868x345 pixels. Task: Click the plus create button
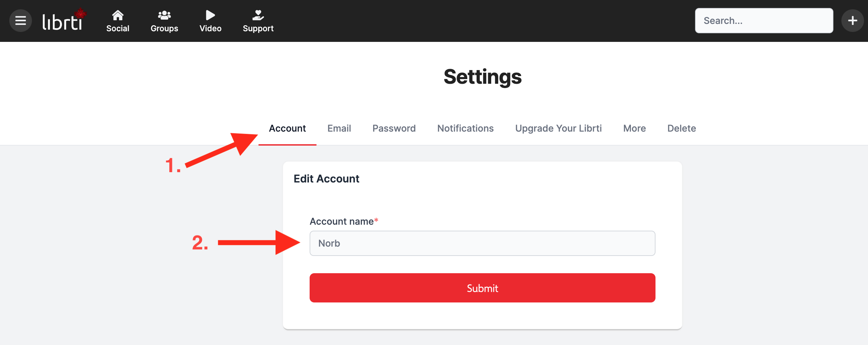point(852,21)
